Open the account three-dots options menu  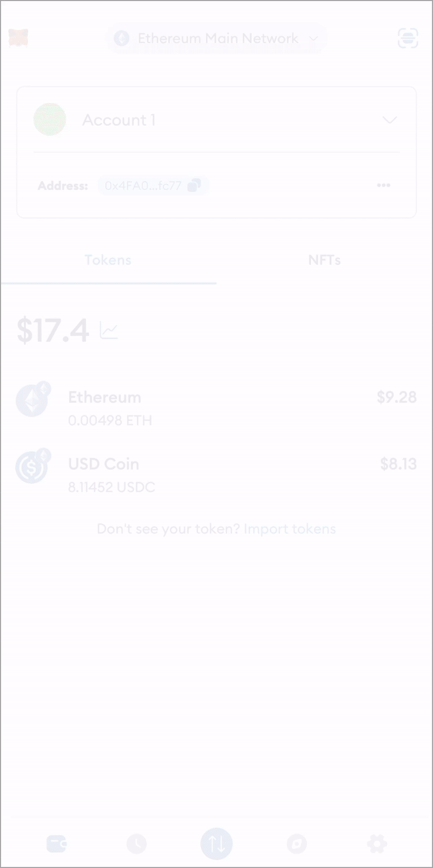tap(384, 185)
